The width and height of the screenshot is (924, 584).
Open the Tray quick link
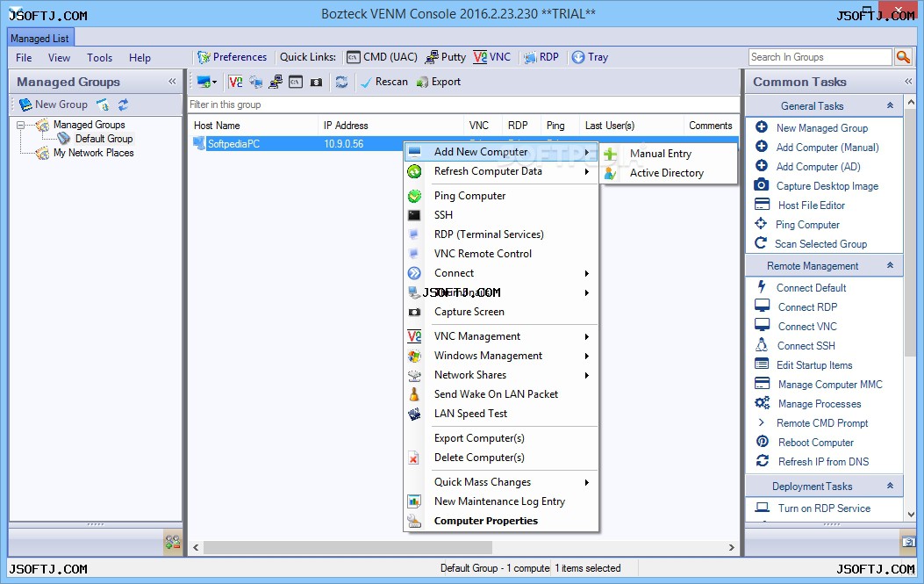pos(590,57)
